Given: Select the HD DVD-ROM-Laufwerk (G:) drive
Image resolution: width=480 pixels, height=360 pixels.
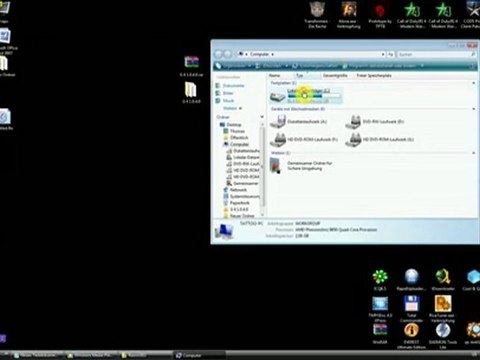Looking at the screenshot, I should (x=379, y=140).
